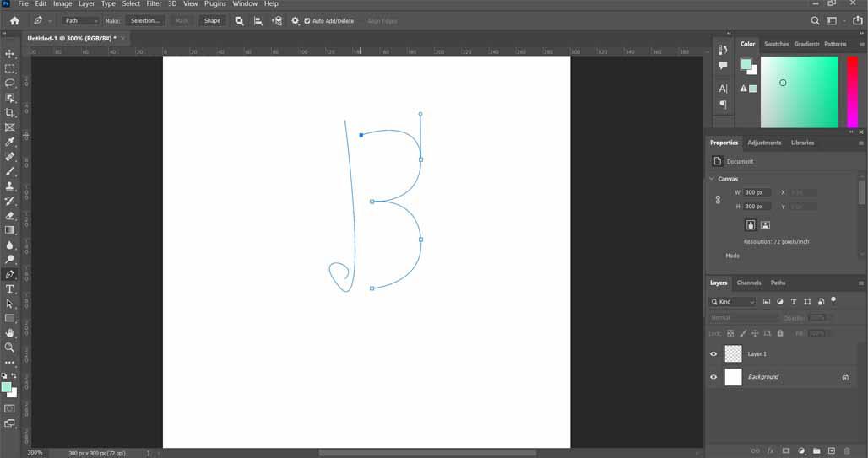
Task: Toggle lock transparent pixels
Action: tap(730, 333)
